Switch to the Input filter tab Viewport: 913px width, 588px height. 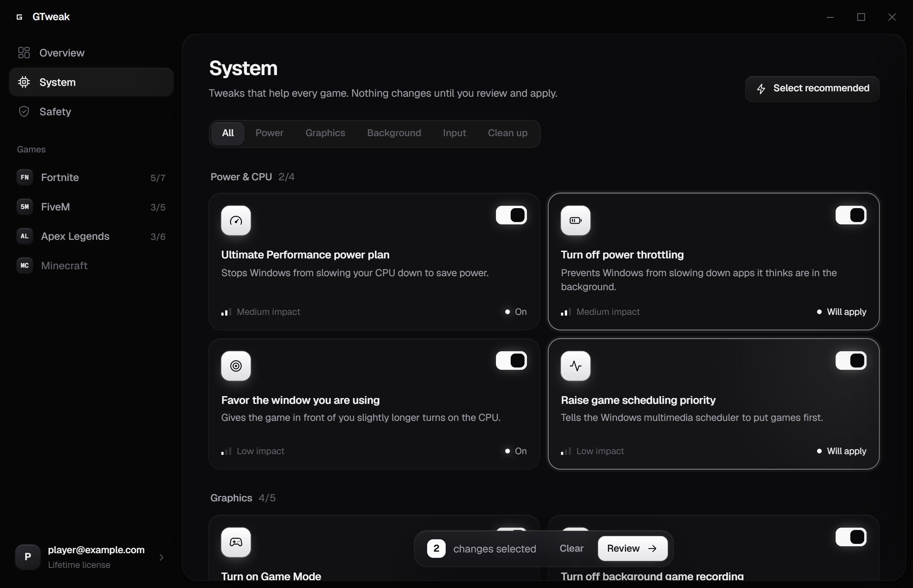click(x=455, y=133)
